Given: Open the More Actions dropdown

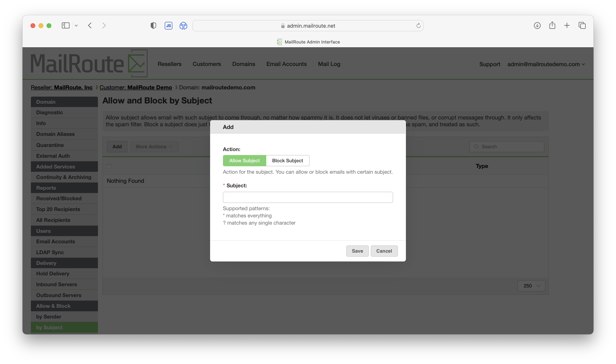Looking at the screenshot, I should coord(154,147).
